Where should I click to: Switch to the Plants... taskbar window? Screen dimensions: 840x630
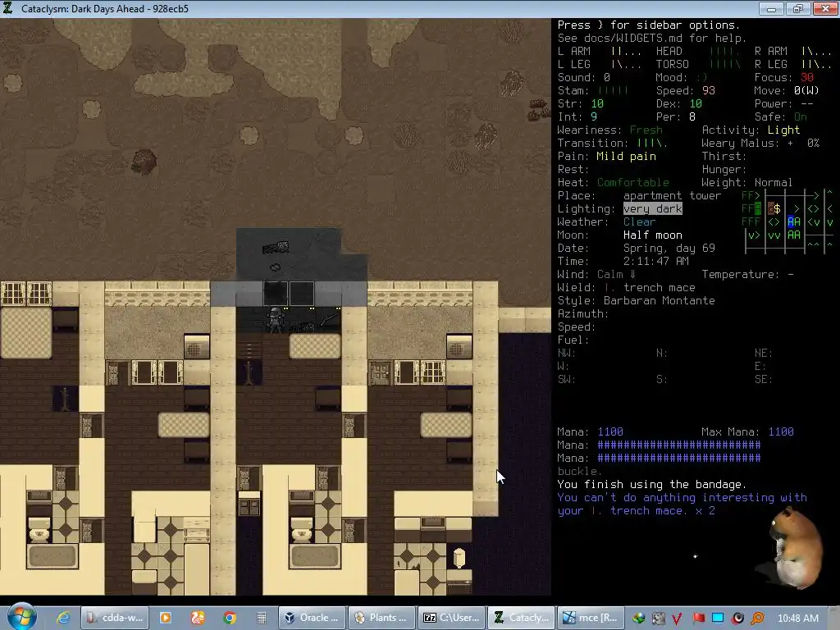tap(382, 618)
